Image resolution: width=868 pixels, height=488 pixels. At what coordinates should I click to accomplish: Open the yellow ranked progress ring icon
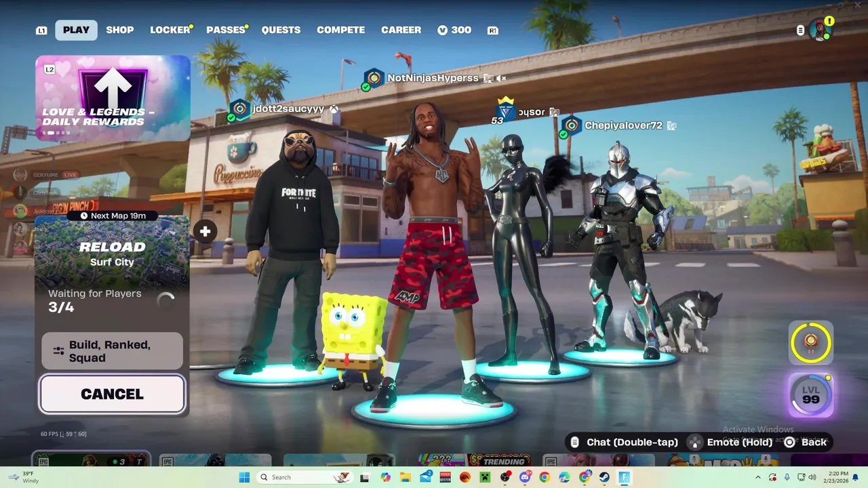(810, 342)
